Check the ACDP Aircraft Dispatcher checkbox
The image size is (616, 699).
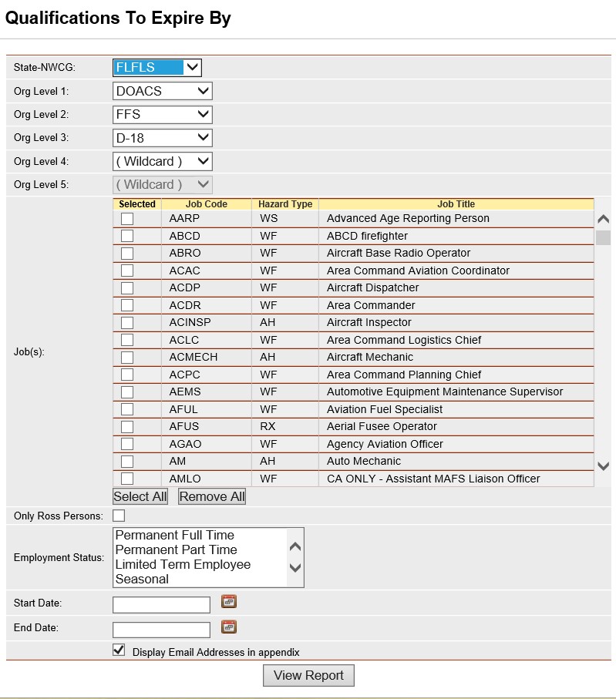[127, 288]
